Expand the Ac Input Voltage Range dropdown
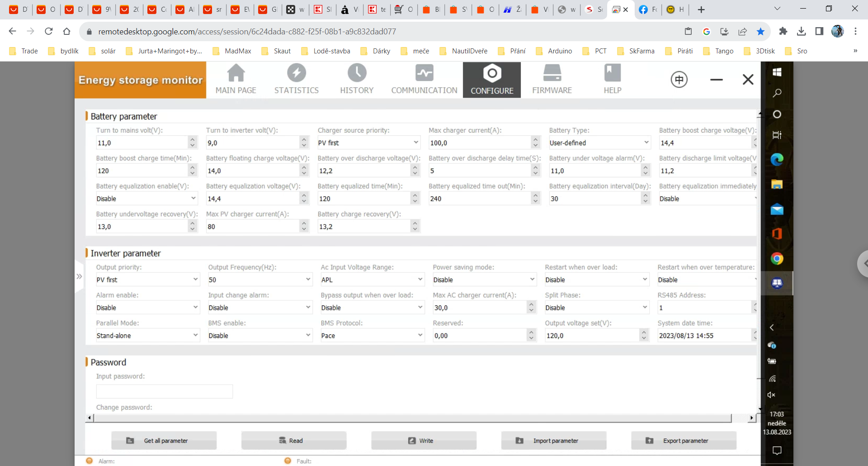868x466 pixels. 373,280
